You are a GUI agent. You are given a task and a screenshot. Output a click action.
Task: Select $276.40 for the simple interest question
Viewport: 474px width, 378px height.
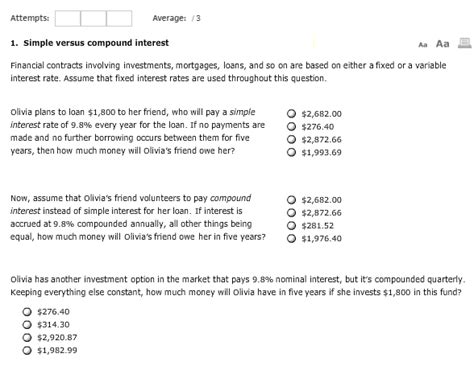point(291,127)
